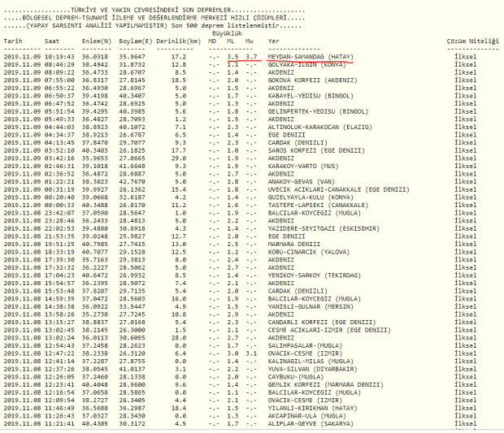The height and width of the screenshot is (433, 504).
Task: Select the GOLYAKA-ILGIN (KONYA) row location
Action: pos(307,64)
